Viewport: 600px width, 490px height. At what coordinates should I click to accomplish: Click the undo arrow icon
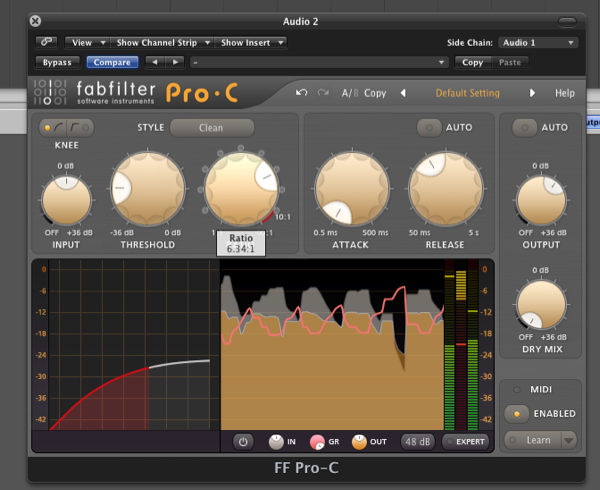tap(302, 93)
